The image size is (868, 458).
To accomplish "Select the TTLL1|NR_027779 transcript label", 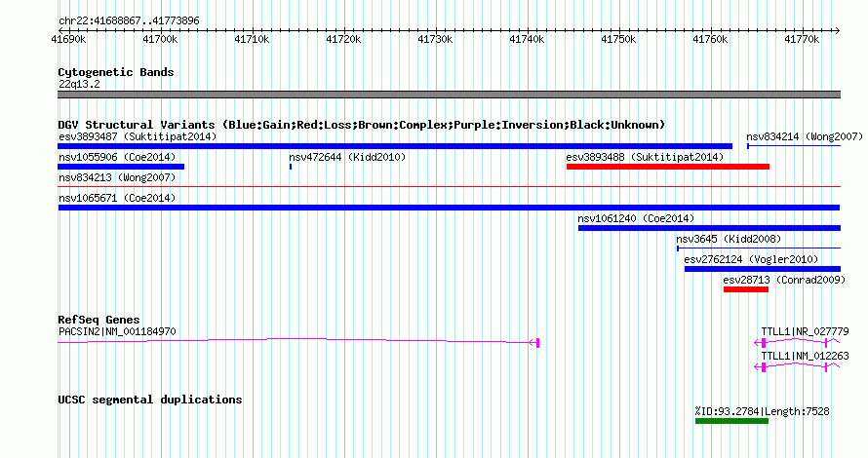I will click(805, 332).
